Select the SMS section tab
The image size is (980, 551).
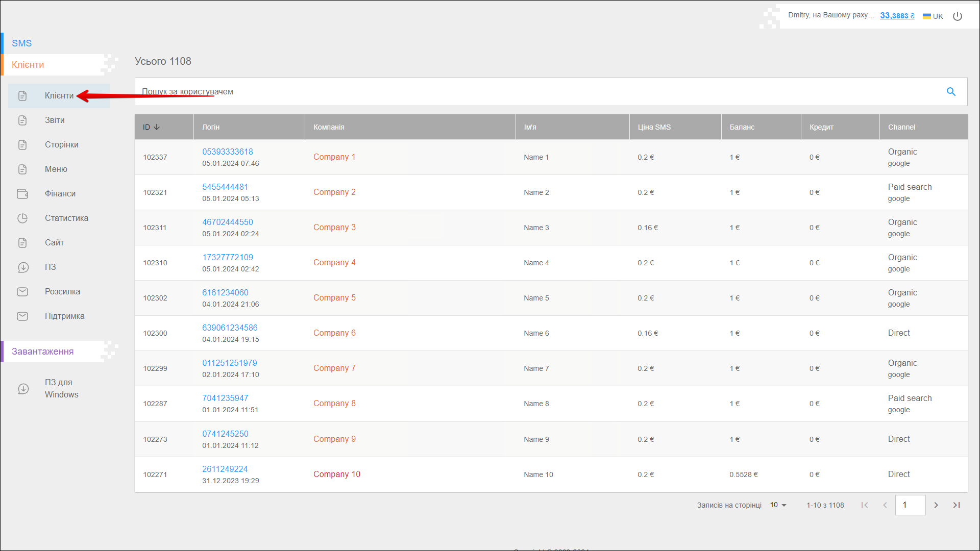pos(22,43)
